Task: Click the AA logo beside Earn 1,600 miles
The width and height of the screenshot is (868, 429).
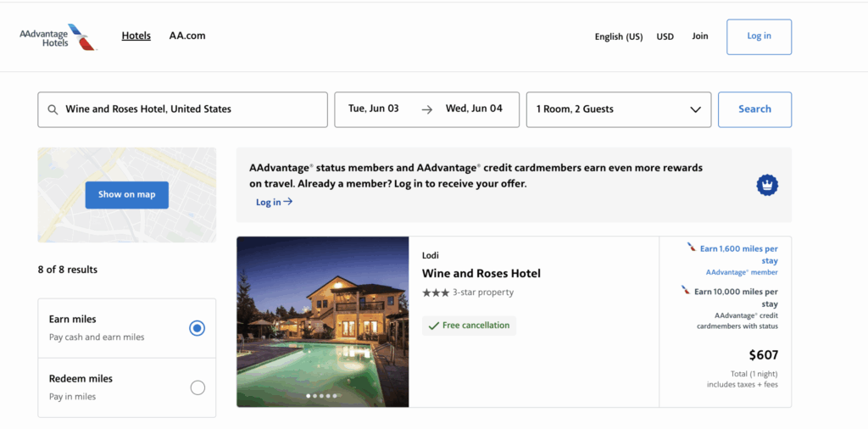Action: (692, 248)
